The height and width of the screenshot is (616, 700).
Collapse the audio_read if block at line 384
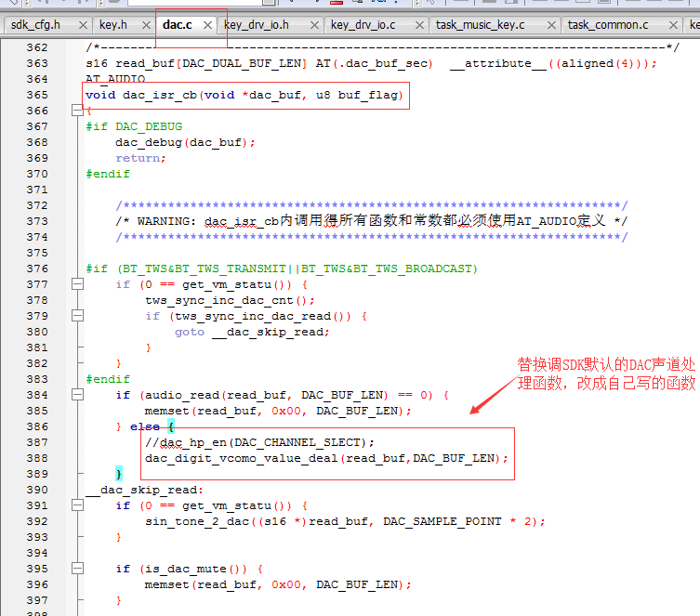pos(78,395)
